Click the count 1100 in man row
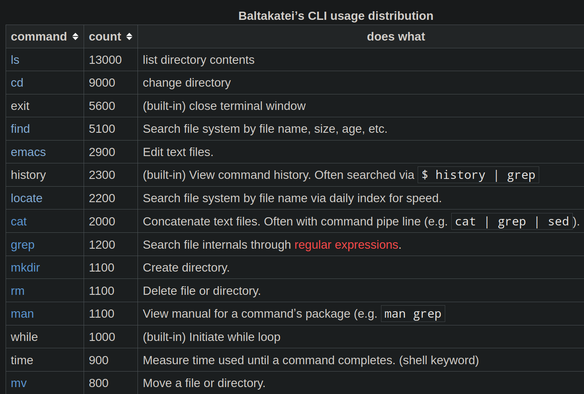The width and height of the screenshot is (584, 394). click(x=102, y=314)
